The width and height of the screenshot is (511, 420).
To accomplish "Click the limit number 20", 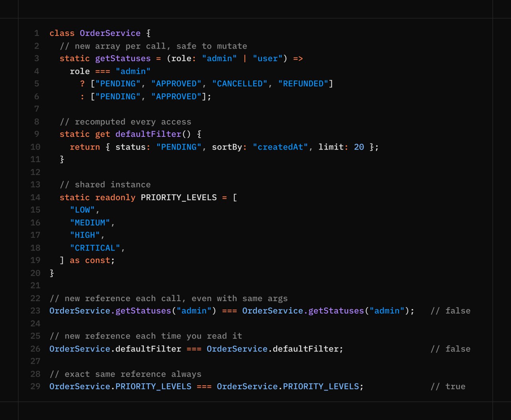I will (x=359, y=147).
